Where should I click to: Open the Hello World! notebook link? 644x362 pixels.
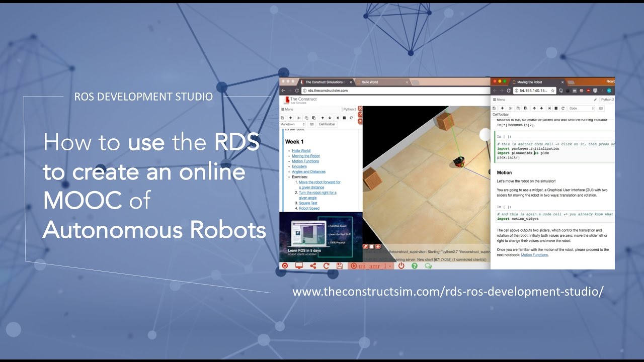(301, 150)
